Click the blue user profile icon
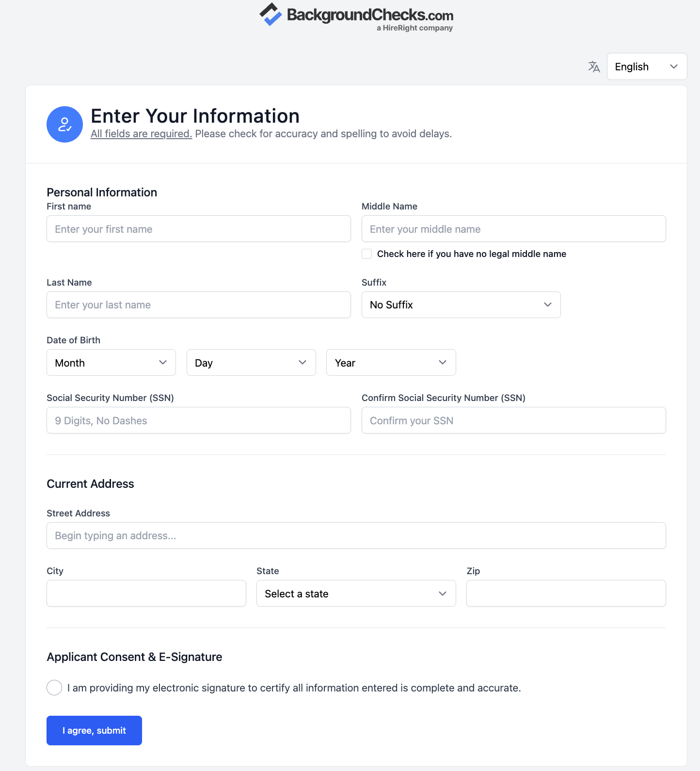The width and height of the screenshot is (700, 771). point(64,125)
